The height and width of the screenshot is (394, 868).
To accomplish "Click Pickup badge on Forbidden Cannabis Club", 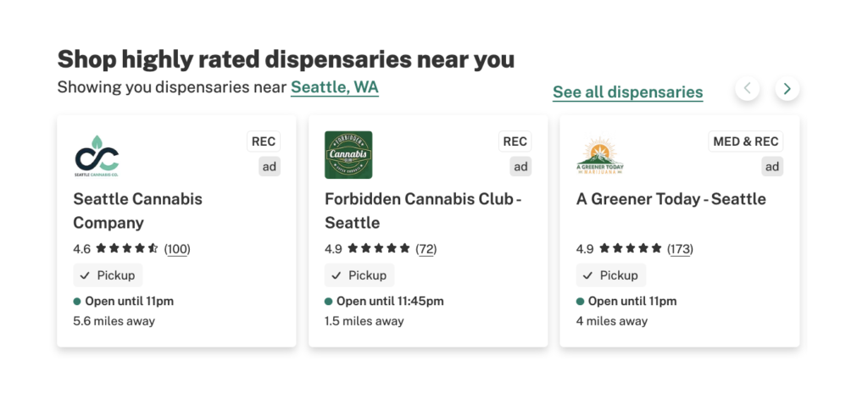I will 359,275.
